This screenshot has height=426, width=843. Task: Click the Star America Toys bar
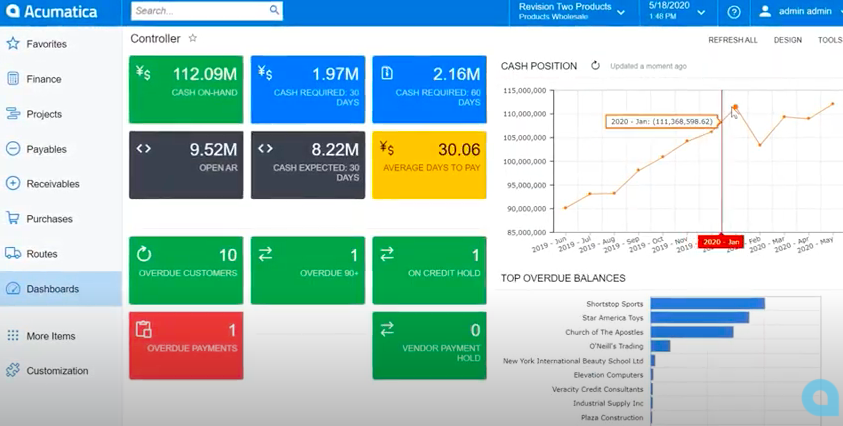700,318
